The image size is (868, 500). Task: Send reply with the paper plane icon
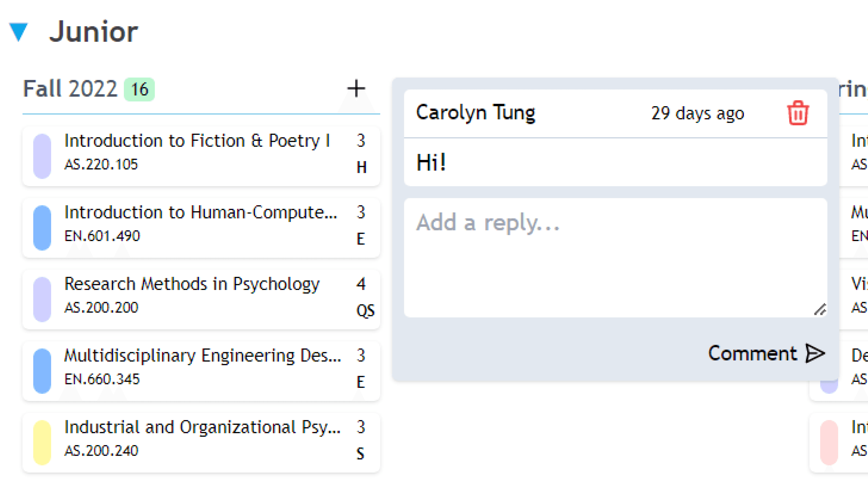(815, 353)
